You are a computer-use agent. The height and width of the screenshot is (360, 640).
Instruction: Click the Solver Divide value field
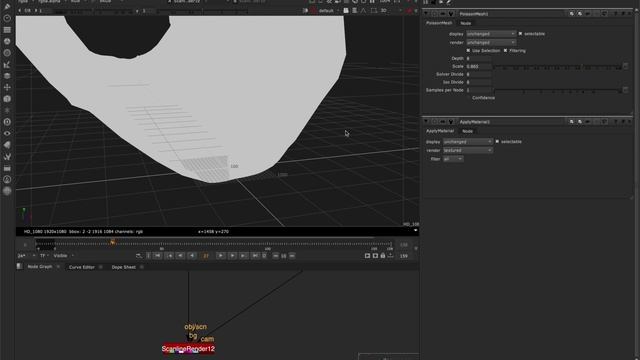click(x=478, y=74)
